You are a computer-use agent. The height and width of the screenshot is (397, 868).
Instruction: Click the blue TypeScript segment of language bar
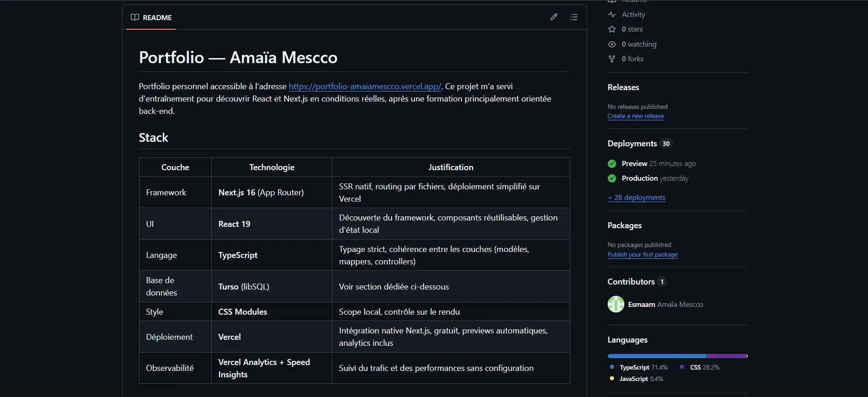tap(656, 356)
